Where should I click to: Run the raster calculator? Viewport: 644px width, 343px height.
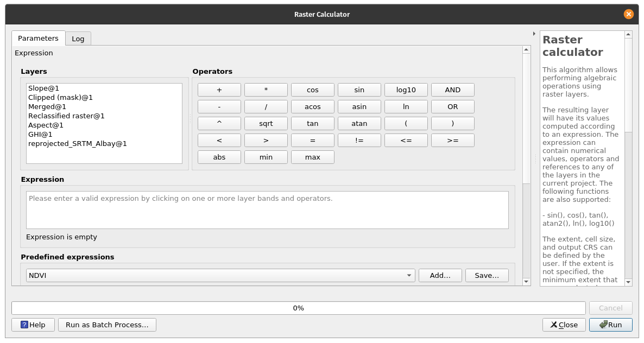click(610, 325)
